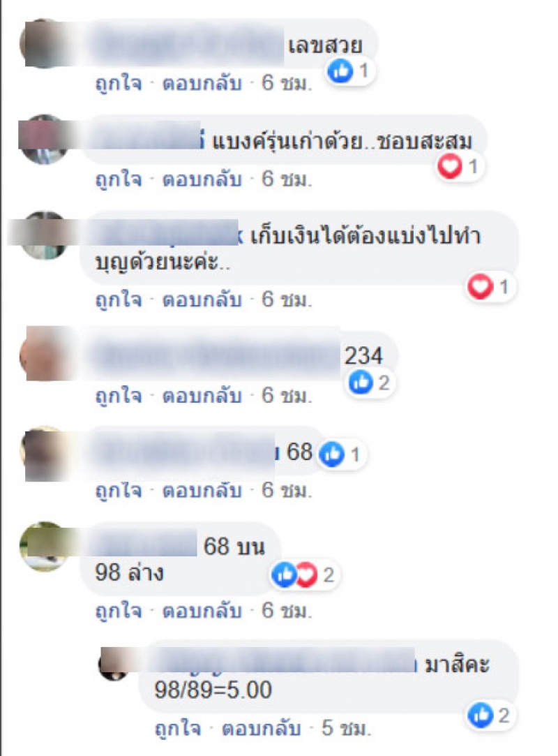Click ถูกใจ under the 68 บน 98 ล่าง comment
The height and width of the screenshot is (756, 558).
119,610
